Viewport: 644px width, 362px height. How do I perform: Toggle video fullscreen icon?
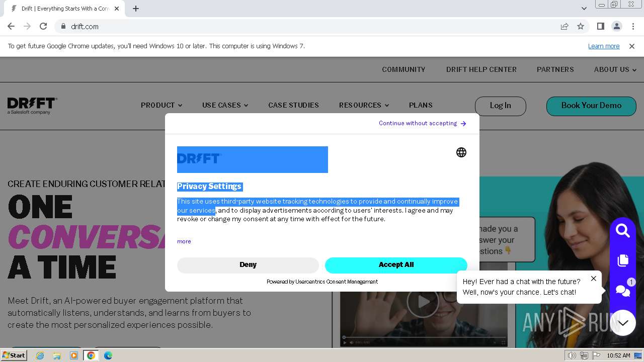tap(503, 343)
